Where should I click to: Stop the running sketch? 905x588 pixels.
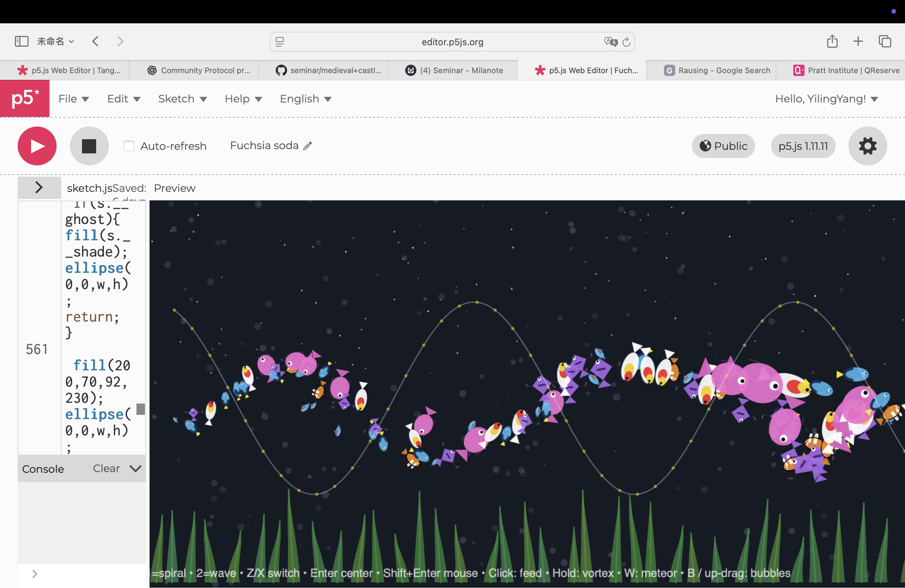[x=89, y=146]
